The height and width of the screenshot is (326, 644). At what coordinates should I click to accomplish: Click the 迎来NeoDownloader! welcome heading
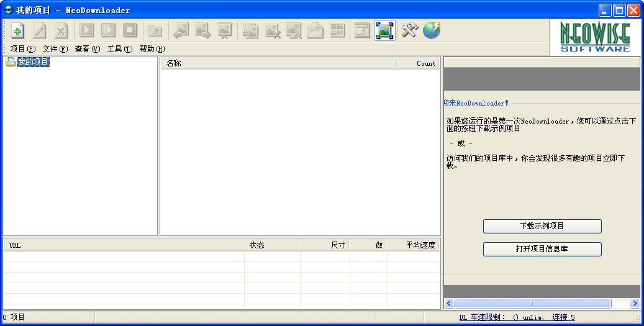point(476,103)
